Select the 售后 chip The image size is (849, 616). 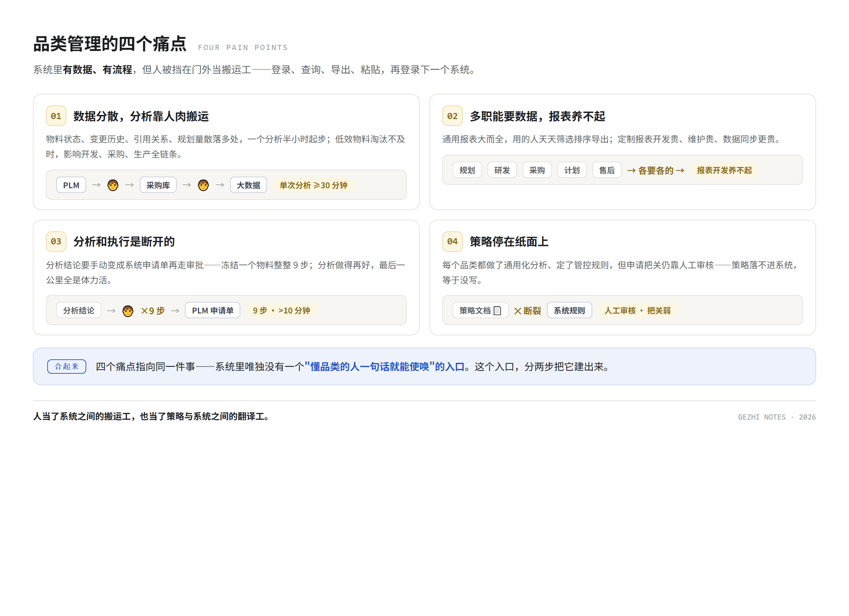[607, 170]
